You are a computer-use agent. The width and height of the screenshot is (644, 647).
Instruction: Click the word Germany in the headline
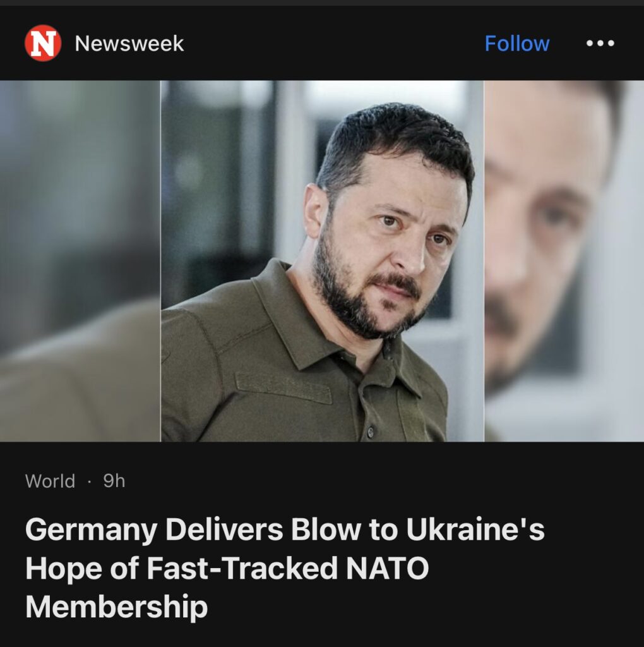coord(91,530)
